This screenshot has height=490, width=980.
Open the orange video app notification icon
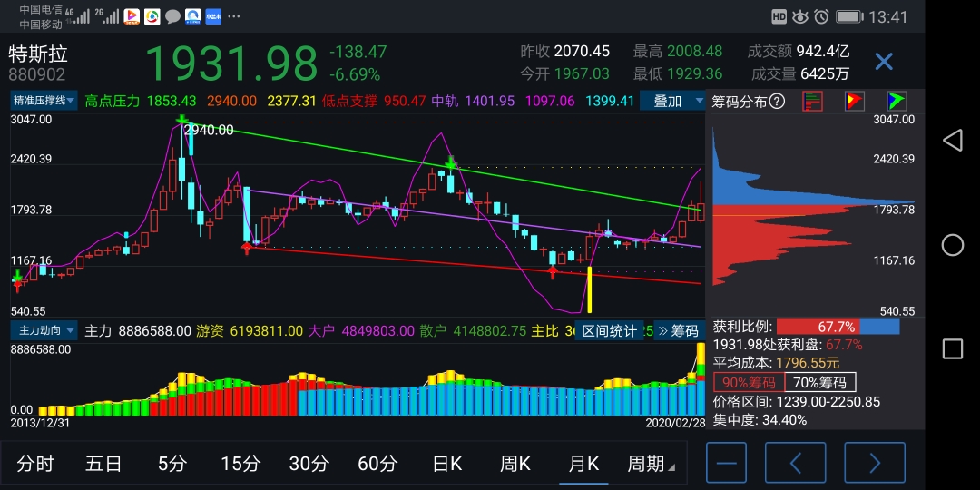pyautogui.click(x=132, y=17)
